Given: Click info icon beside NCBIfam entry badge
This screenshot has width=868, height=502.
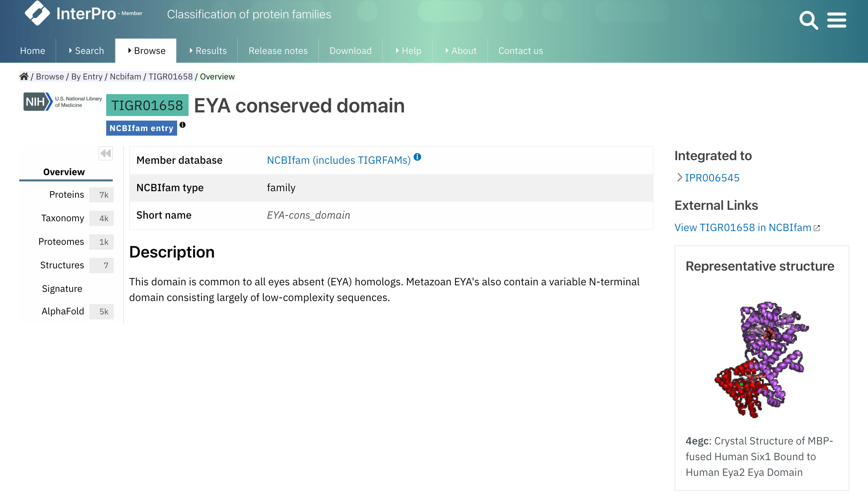Looking at the screenshot, I should point(183,125).
